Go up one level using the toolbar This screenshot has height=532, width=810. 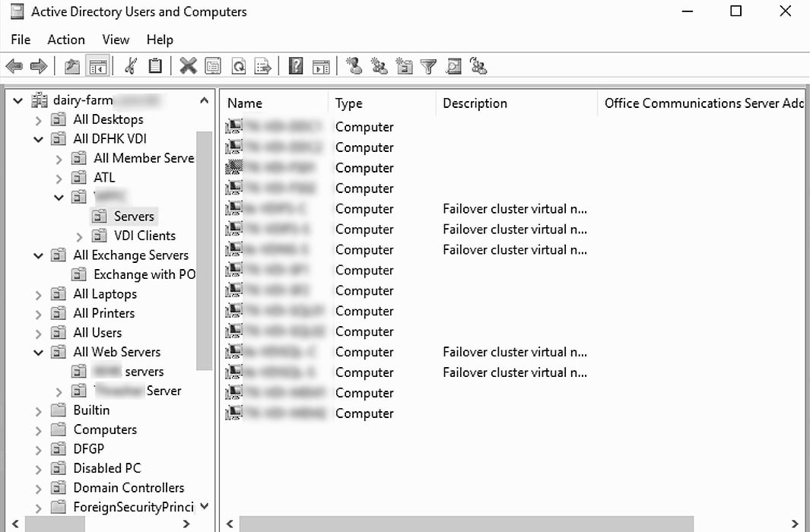71,66
